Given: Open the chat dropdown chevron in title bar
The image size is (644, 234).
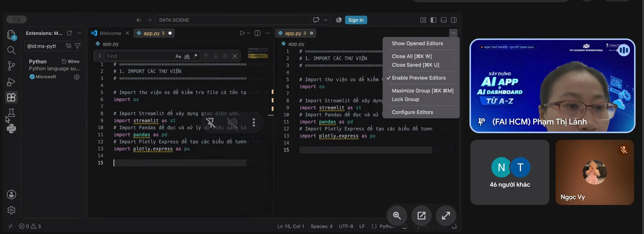Looking at the screenshot, I should click(325, 20).
